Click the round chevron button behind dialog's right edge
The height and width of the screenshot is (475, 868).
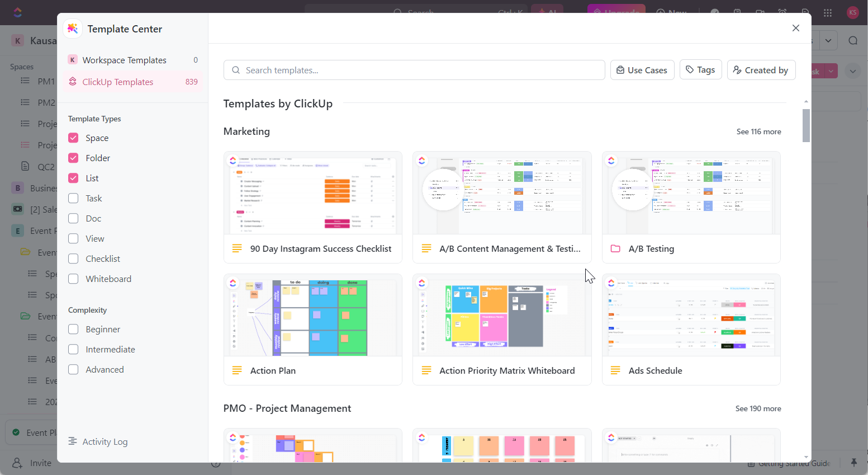tap(853, 71)
